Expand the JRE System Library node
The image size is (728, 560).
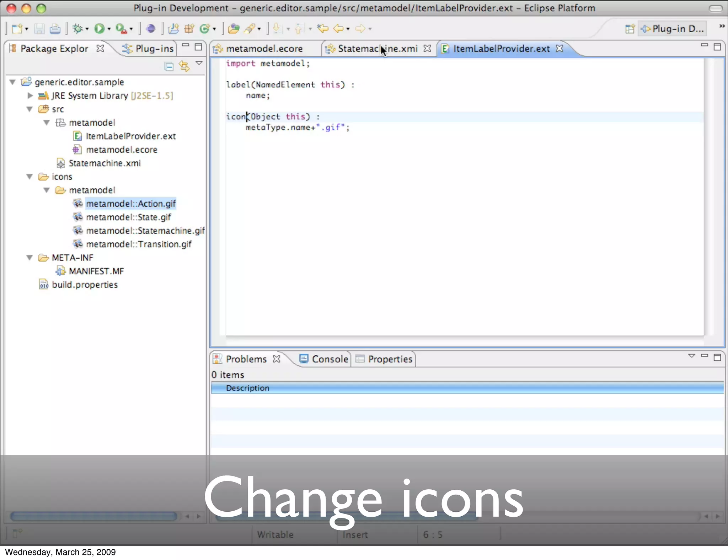tap(30, 96)
